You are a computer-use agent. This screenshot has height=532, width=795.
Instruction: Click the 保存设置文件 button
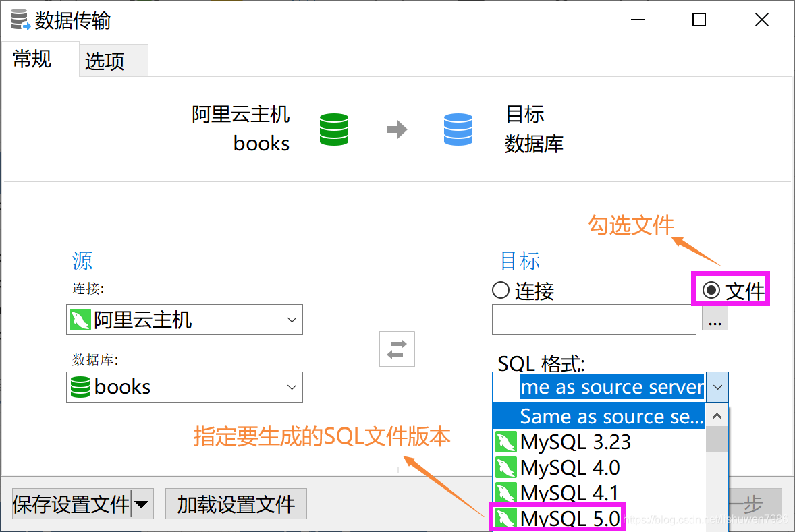pos(72,504)
